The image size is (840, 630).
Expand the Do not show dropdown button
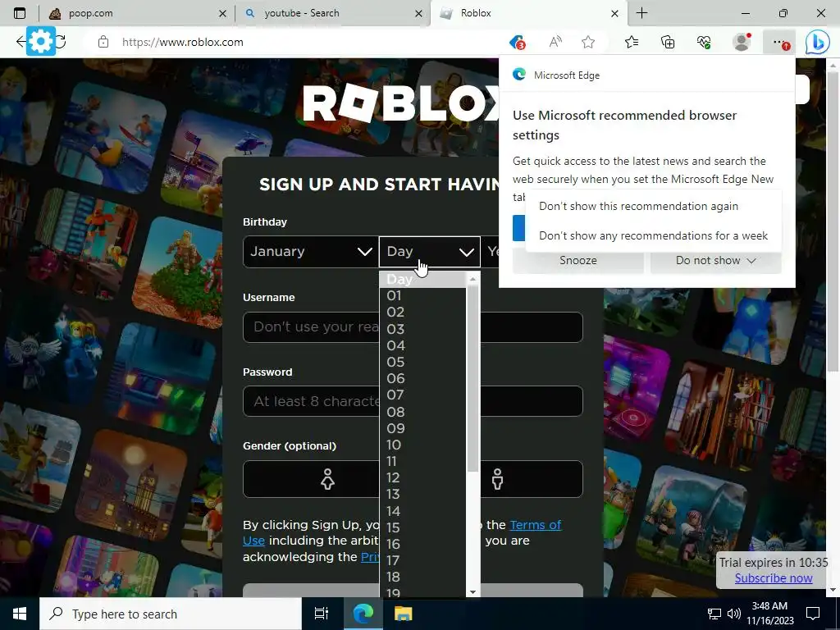[715, 261]
